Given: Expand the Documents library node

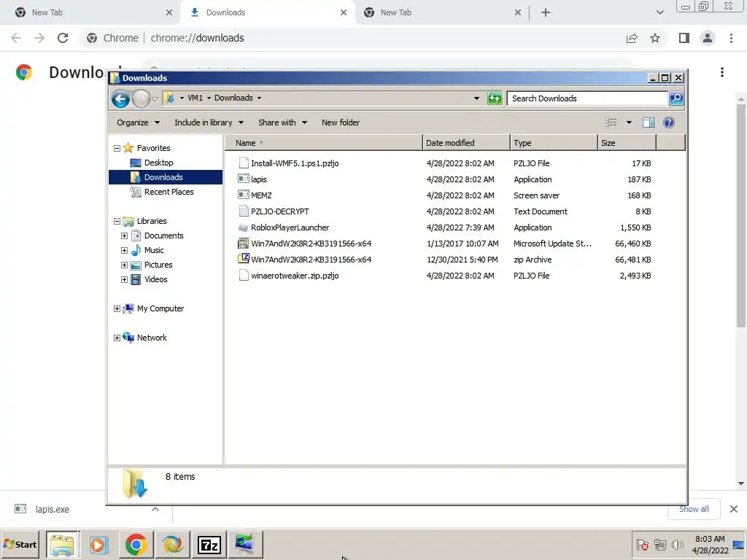Looking at the screenshot, I should (x=124, y=236).
